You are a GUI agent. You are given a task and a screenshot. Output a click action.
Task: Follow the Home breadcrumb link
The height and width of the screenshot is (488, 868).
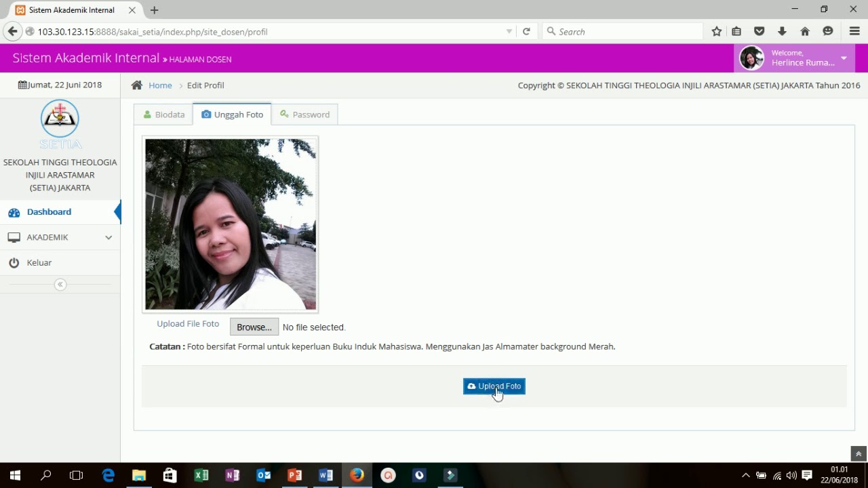(160, 85)
